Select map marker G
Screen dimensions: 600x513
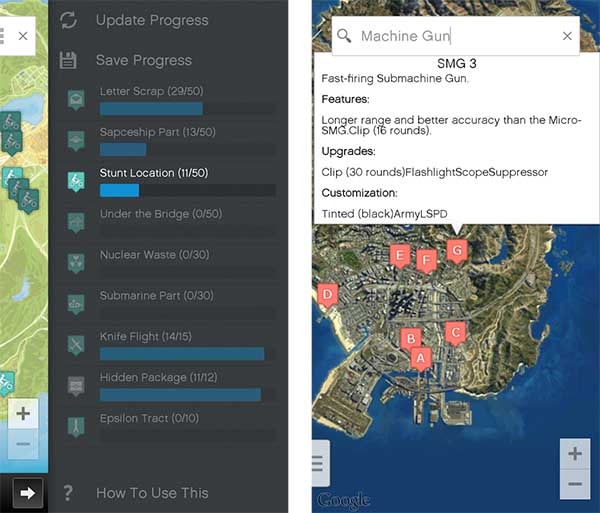(457, 250)
